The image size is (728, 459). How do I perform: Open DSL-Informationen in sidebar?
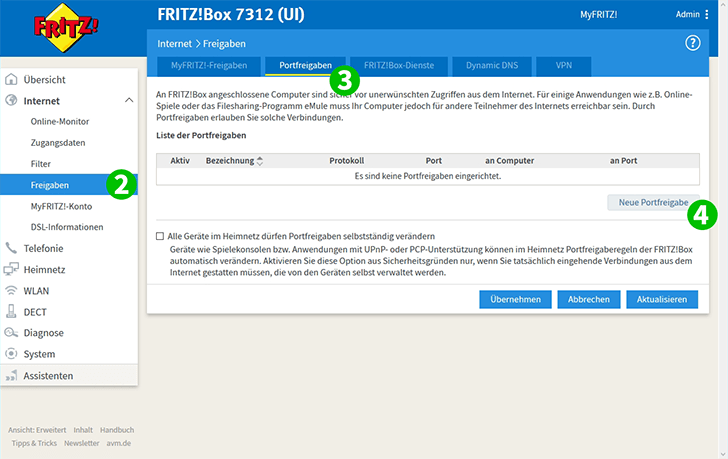[67, 227]
